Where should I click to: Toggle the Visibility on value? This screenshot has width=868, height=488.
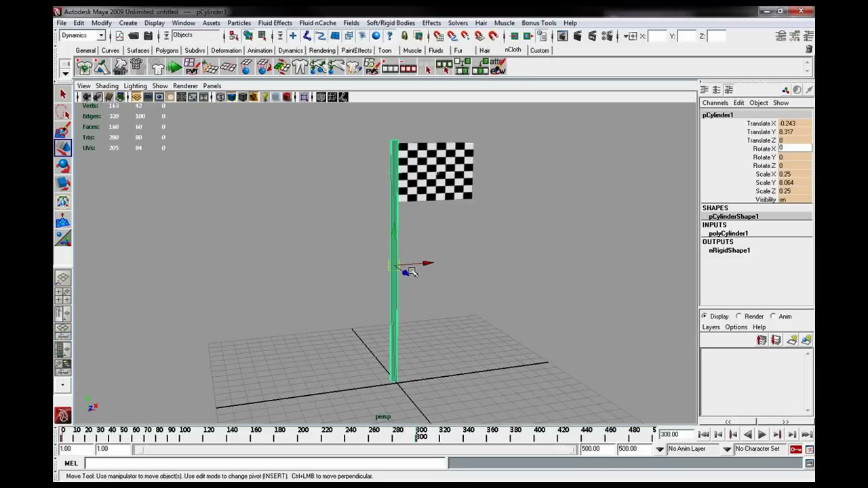[794, 200]
